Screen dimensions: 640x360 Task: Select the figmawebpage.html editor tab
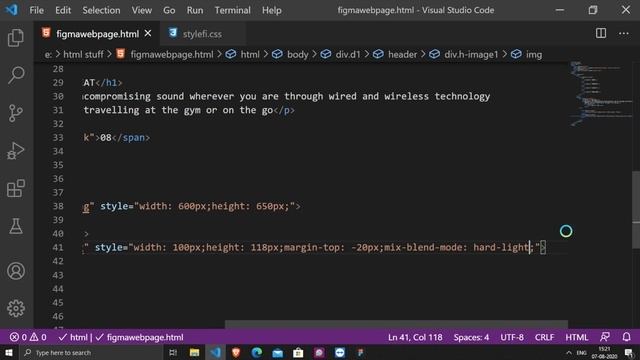pyautogui.click(x=98, y=34)
